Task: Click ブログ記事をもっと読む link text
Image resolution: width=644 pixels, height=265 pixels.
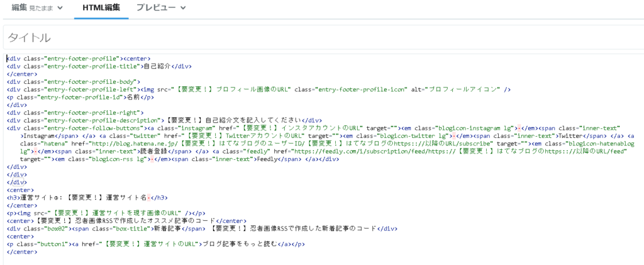Action: [241, 244]
